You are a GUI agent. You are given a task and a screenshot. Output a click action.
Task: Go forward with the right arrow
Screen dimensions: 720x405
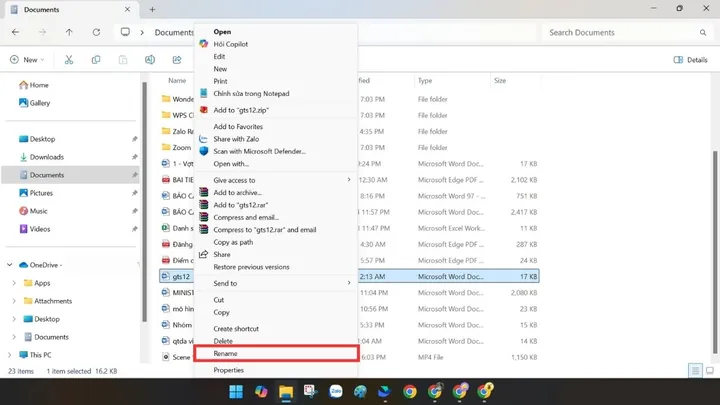42,32
